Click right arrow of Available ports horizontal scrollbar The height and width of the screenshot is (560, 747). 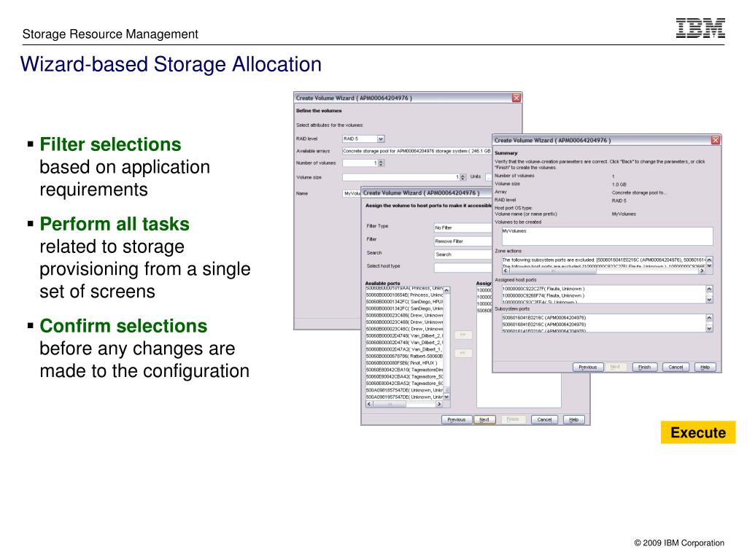pos(439,404)
